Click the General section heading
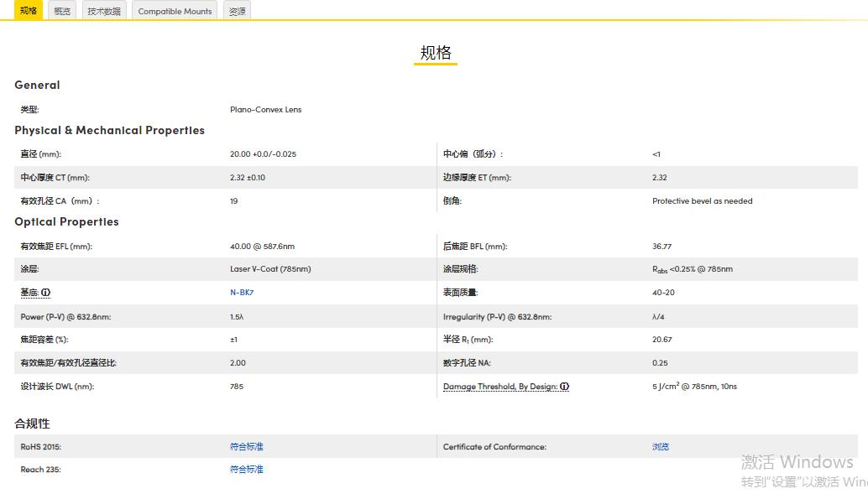Image resolution: width=868 pixels, height=499 pixels. [37, 85]
